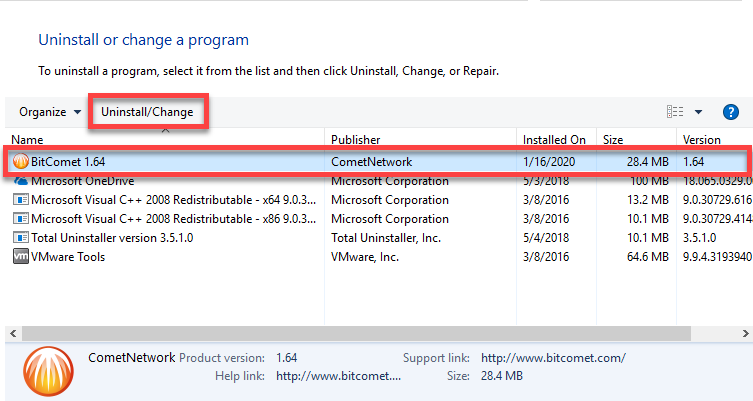Open help with the blue question mark icon
The height and width of the screenshot is (401, 753).
coord(730,112)
